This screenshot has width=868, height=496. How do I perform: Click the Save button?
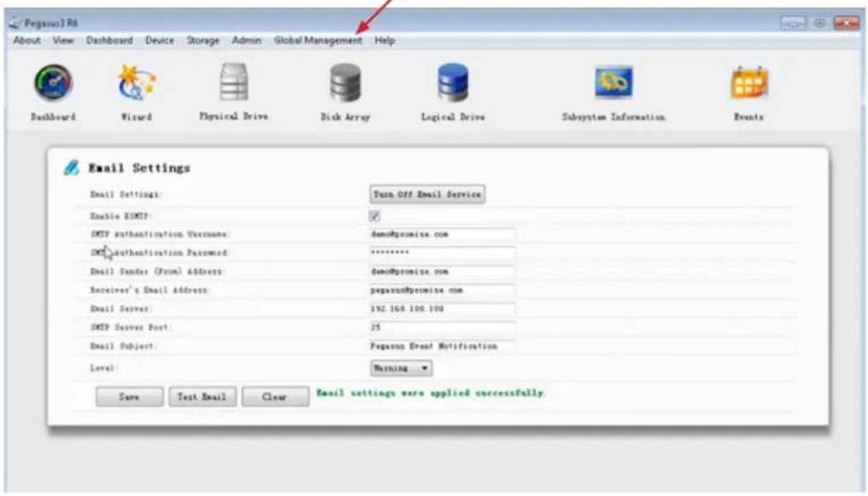(x=130, y=397)
